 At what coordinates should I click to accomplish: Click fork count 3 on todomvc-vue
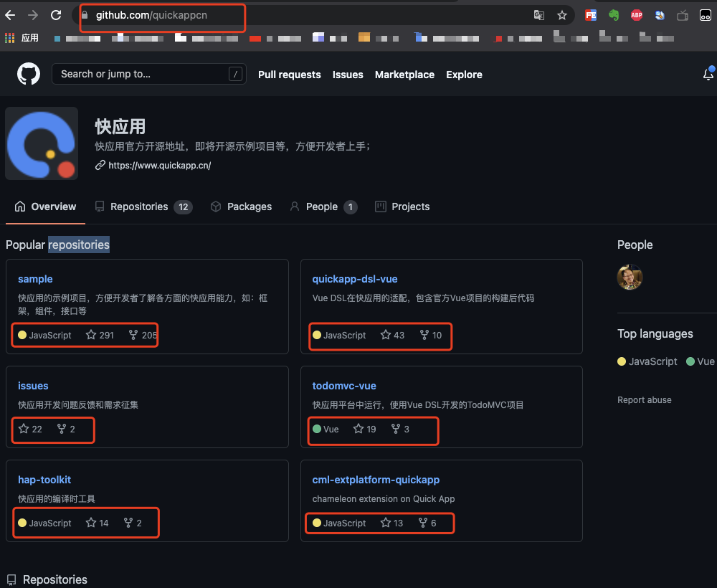pos(407,429)
